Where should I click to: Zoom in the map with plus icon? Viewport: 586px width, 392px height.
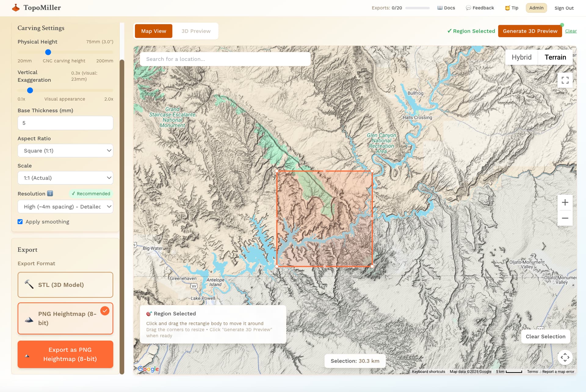(x=565, y=202)
